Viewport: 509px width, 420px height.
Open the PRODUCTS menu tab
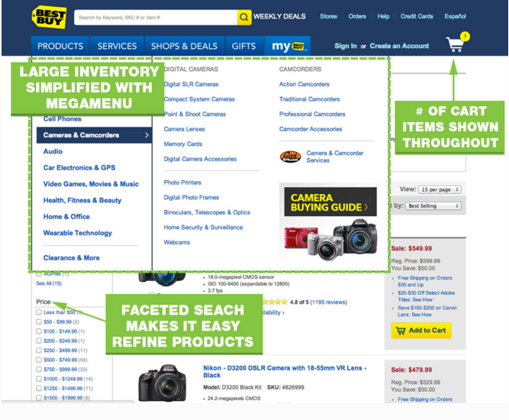point(60,46)
